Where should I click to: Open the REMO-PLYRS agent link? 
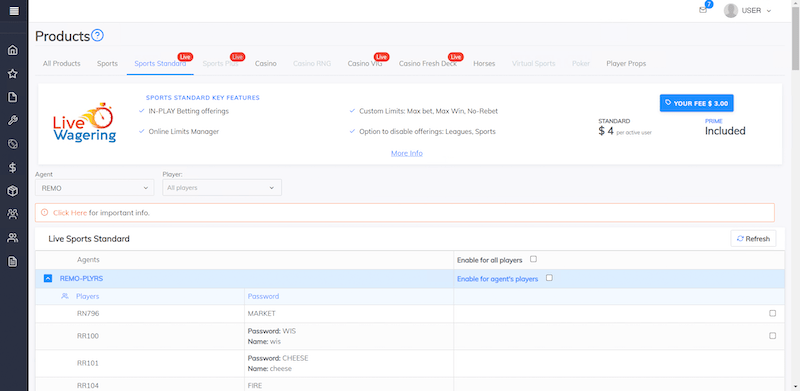click(x=81, y=279)
